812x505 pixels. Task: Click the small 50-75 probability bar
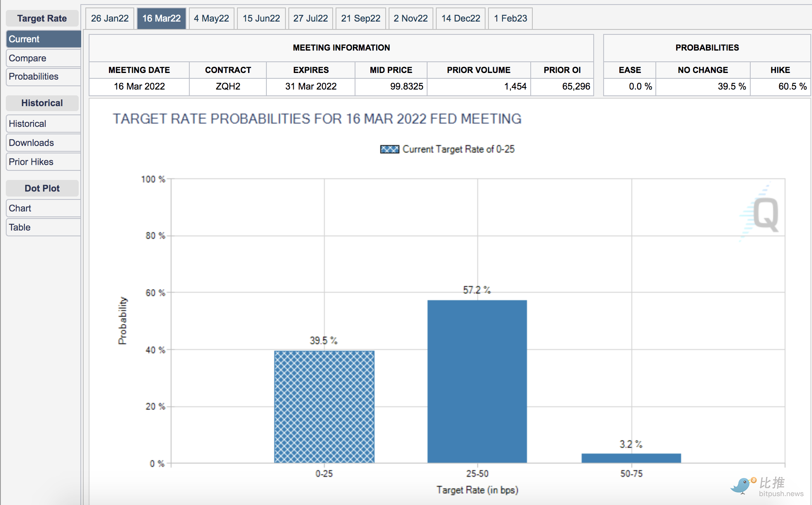point(631,458)
